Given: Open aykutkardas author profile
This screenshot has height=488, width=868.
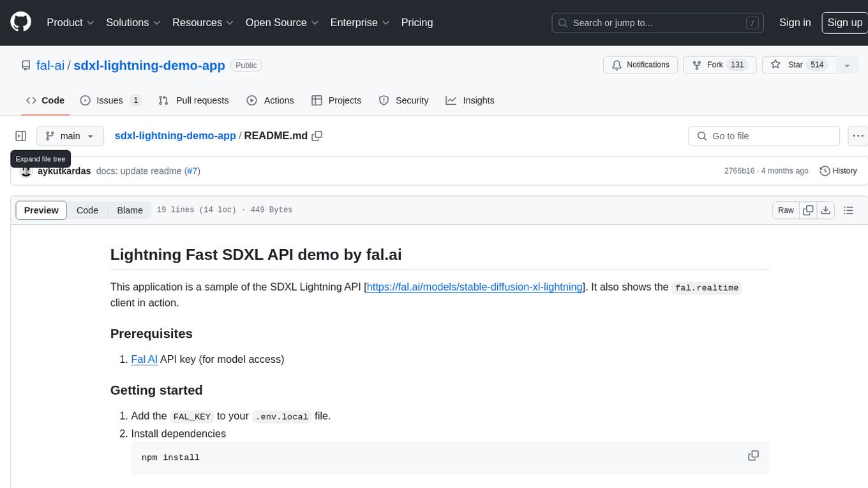Looking at the screenshot, I should point(64,171).
